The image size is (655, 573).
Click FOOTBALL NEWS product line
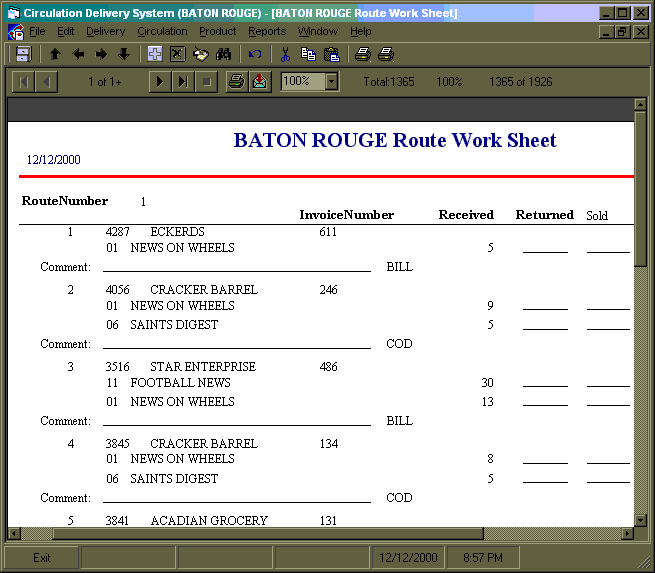[x=180, y=383]
